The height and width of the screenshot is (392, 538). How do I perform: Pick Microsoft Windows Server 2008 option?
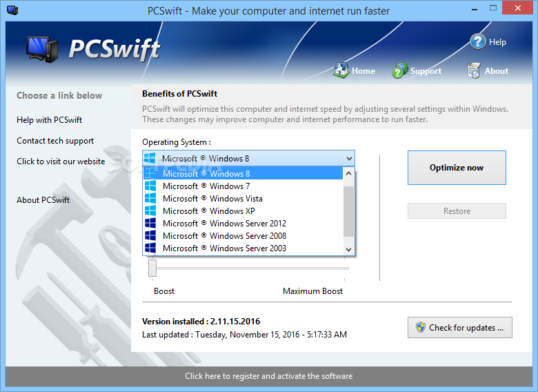(x=243, y=235)
